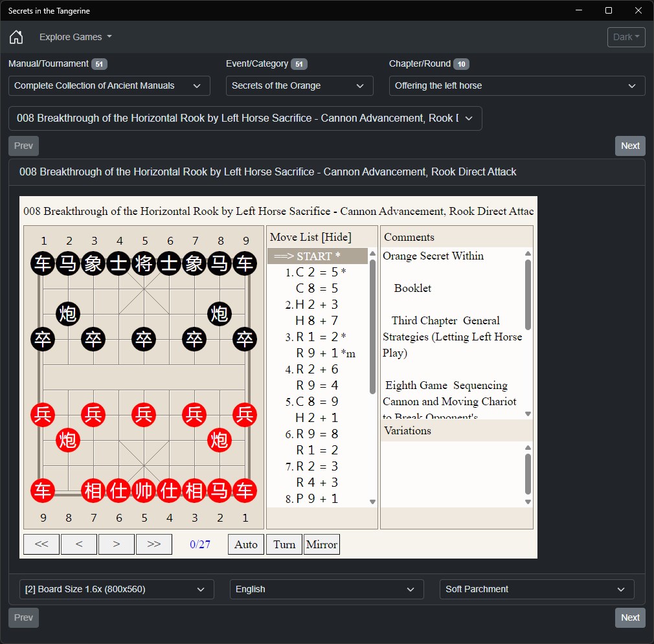654x644 pixels.
Task: Click the Turn board button
Action: point(284,544)
